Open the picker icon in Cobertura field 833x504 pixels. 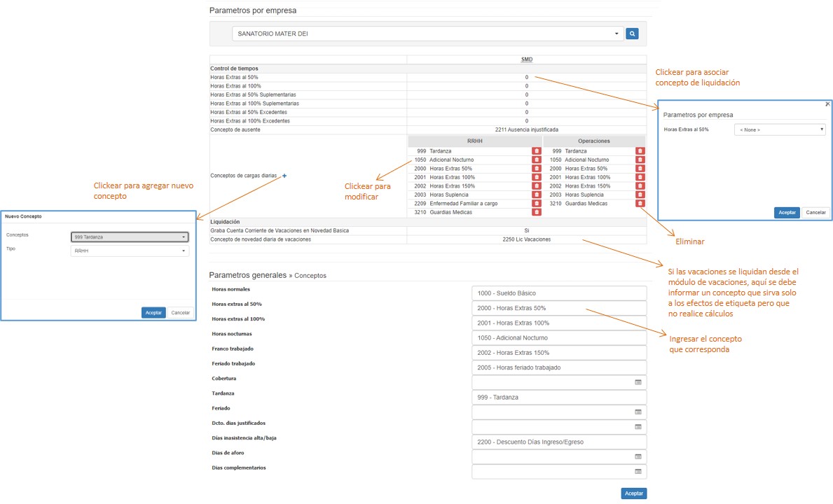tap(638, 382)
